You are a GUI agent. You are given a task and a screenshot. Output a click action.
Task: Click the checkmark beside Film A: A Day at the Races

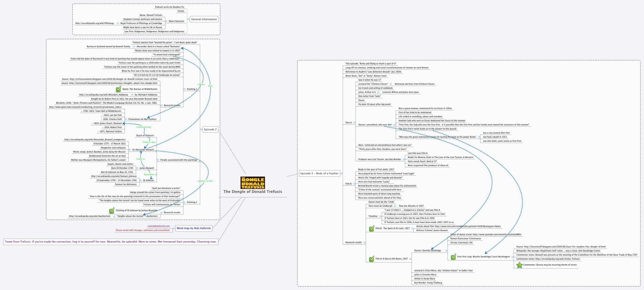tap(371, 259)
